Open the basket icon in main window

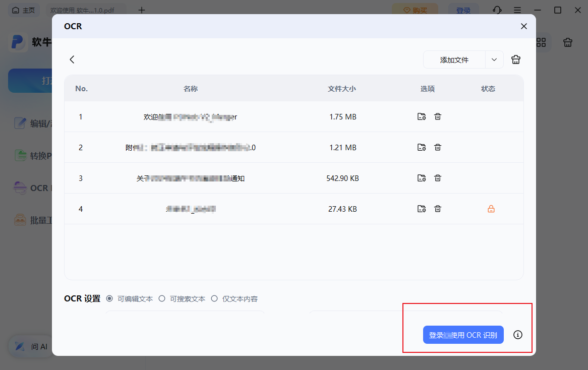(568, 42)
